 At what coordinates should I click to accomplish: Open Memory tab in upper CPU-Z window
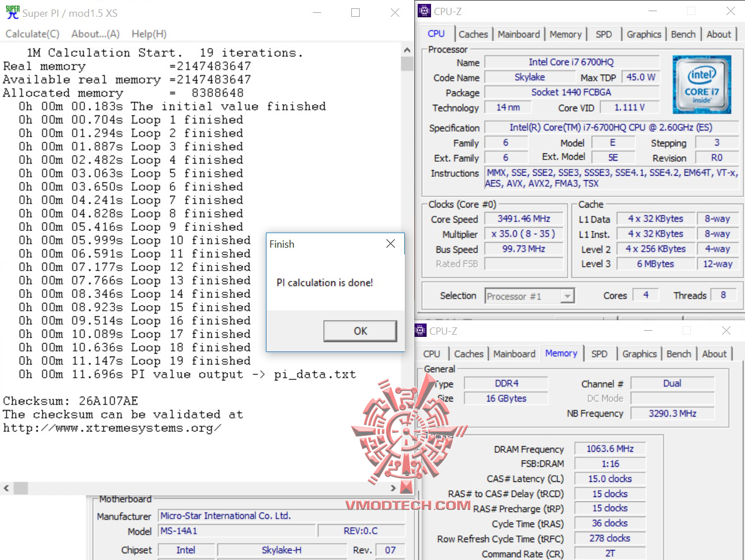point(565,35)
